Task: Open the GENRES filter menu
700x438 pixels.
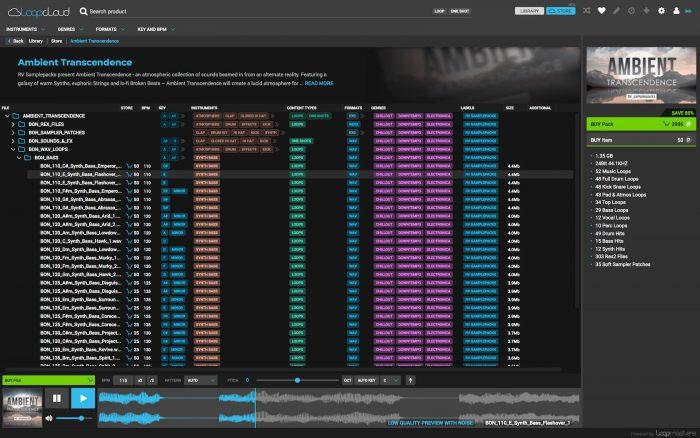Action: click(72, 29)
